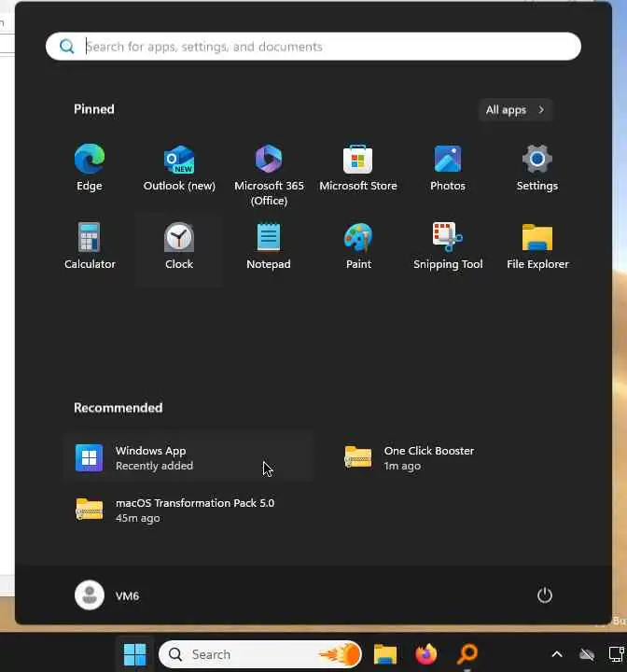Open the orange magnifier app on taskbar
The height and width of the screenshot is (672, 627).
tap(467, 654)
